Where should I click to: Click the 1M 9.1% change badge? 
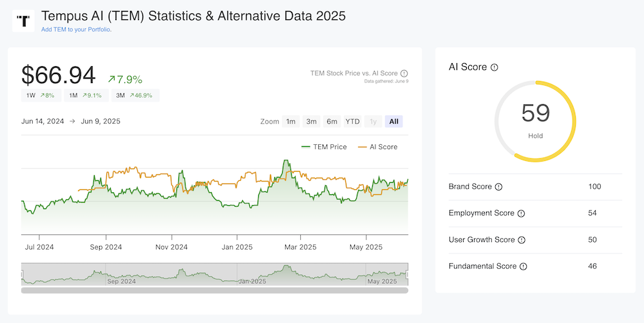[86, 95]
